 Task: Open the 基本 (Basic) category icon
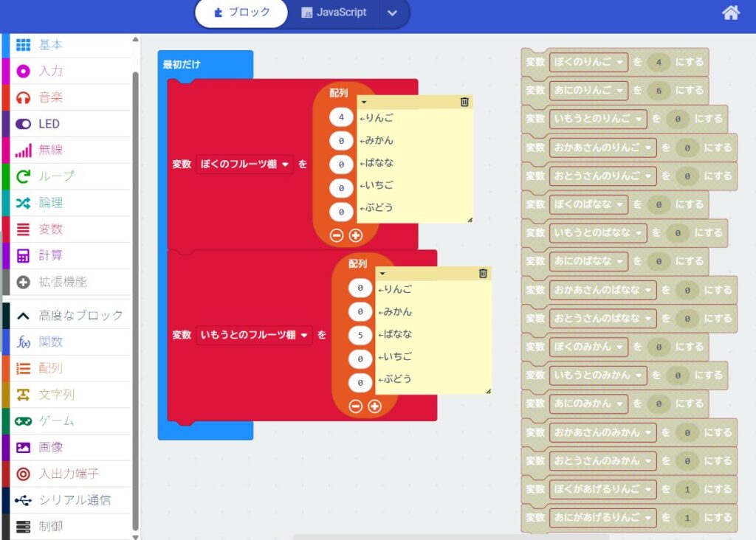pyautogui.click(x=23, y=45)
